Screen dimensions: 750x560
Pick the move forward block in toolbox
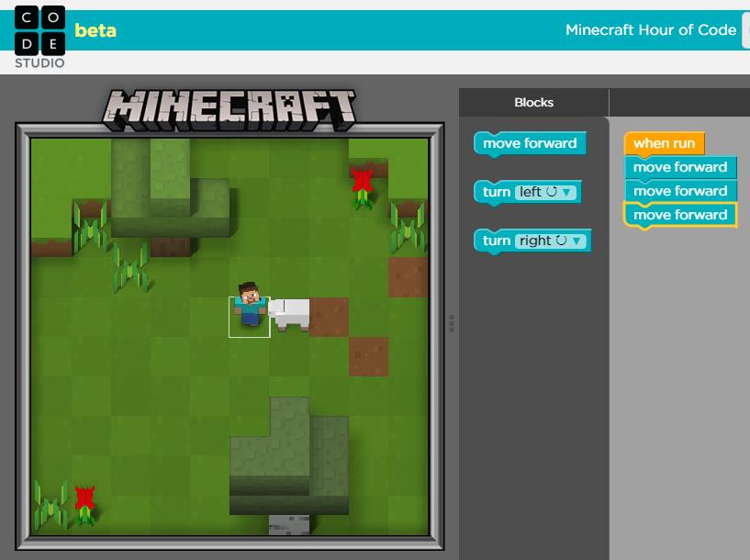coord(530,143)
